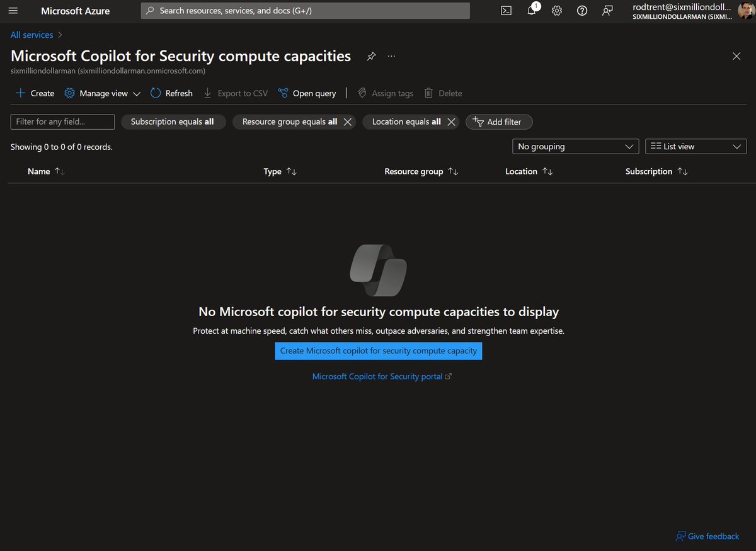
Task: Click Delete in the command bar
Action: click(x=443, y=93)
